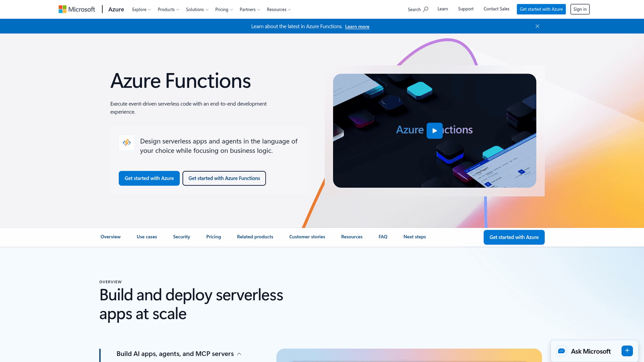Follow the Learn more banner link
Image resolution: width=644 pixels, height=362 pixels.
[x=357, y=26]
